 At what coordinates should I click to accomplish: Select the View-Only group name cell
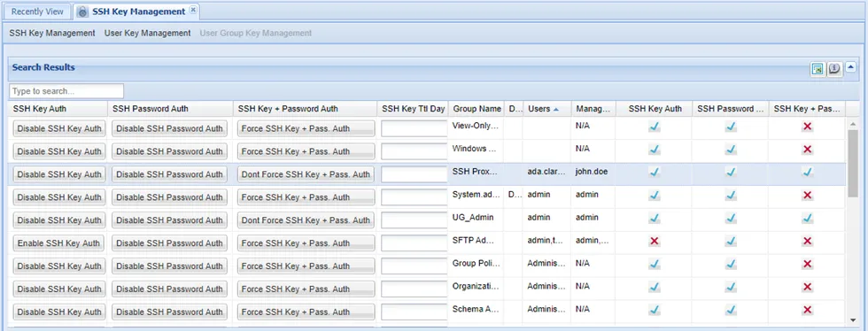coord(477,127)
